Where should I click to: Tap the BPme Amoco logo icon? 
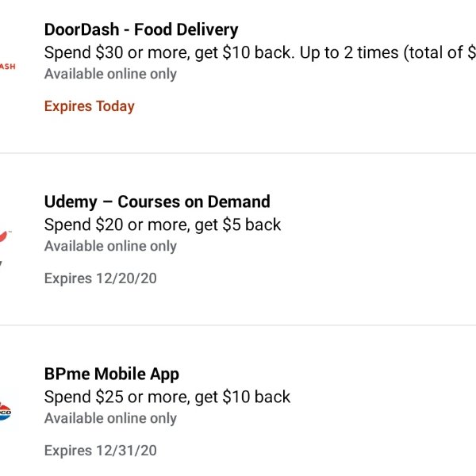[x=6, y=412]
